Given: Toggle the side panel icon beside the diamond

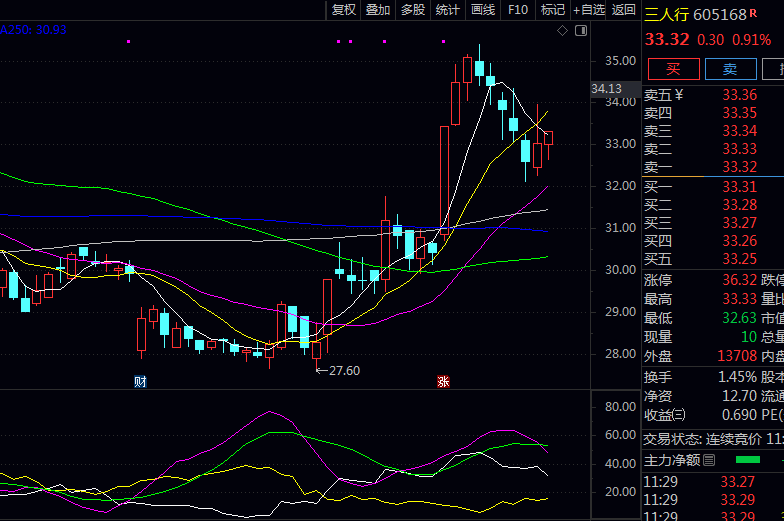Looking at the screenshot, I should (x=580, y=31).
